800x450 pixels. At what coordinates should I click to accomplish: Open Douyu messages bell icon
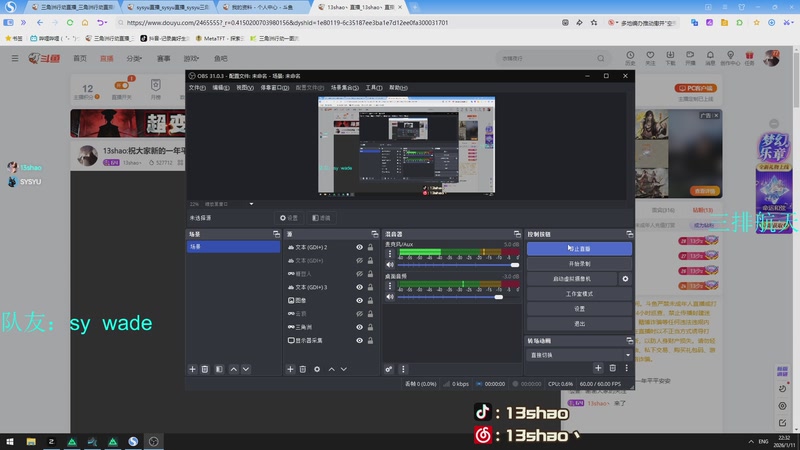coord(710,58)
